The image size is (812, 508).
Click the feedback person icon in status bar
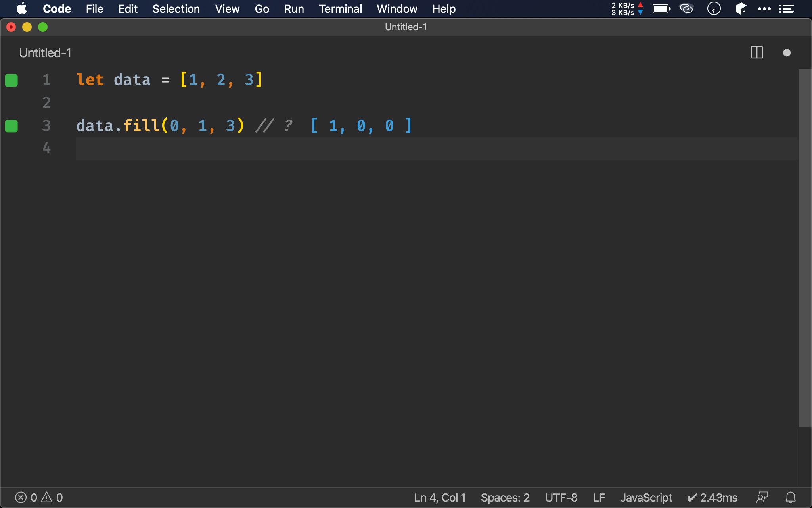762,497
